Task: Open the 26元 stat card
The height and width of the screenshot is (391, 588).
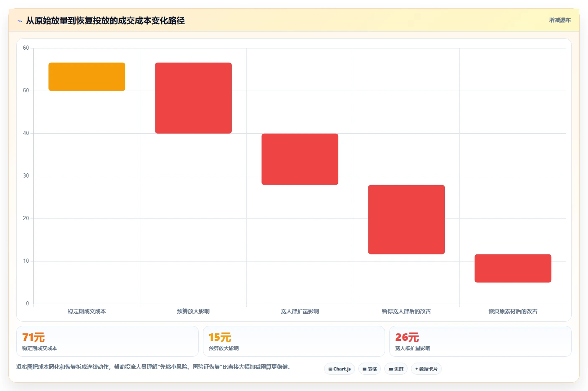Action: point(480,341)
